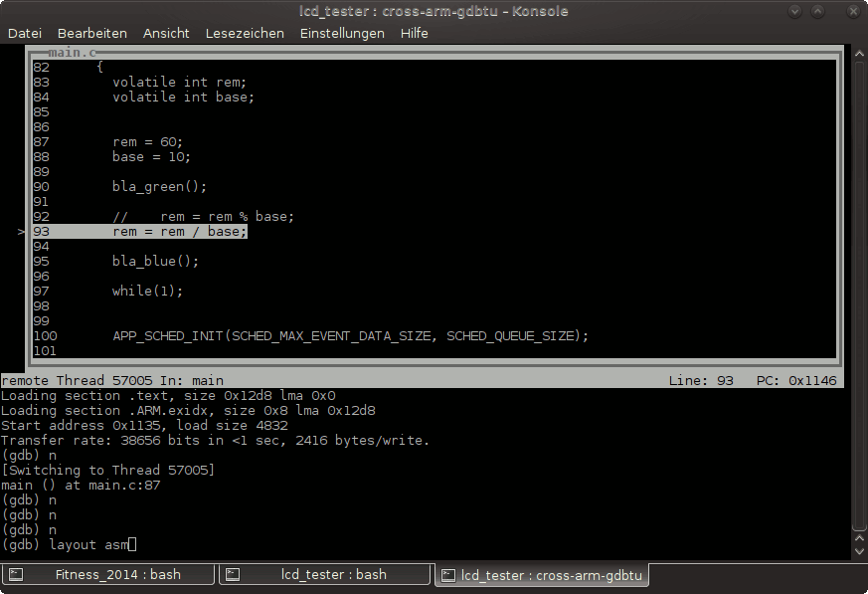
Task: Open the Ansicht menu
Action: click(166, 33)
